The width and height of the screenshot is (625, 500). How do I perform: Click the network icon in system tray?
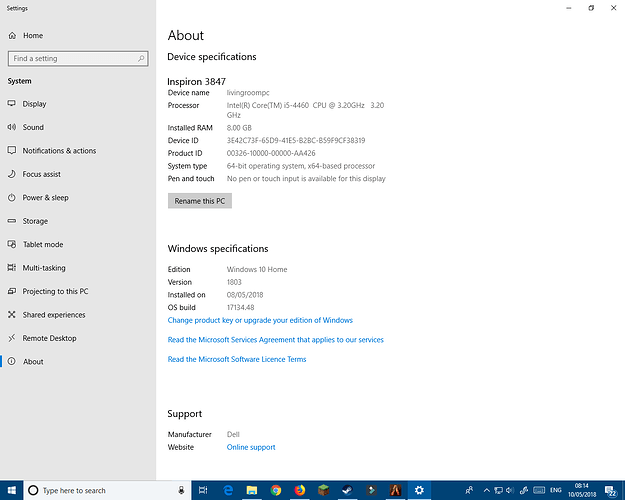tap(498, 490)
